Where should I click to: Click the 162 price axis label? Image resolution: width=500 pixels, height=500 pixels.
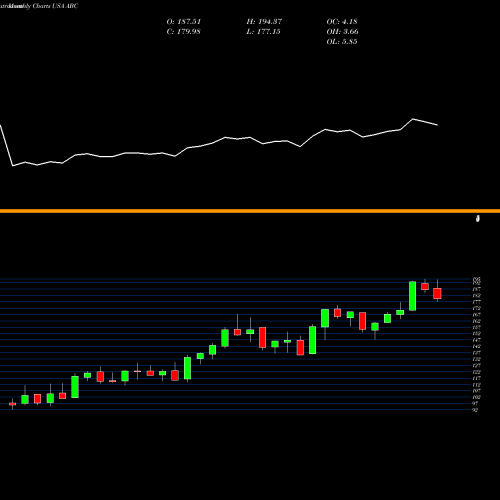pos(476,321)
